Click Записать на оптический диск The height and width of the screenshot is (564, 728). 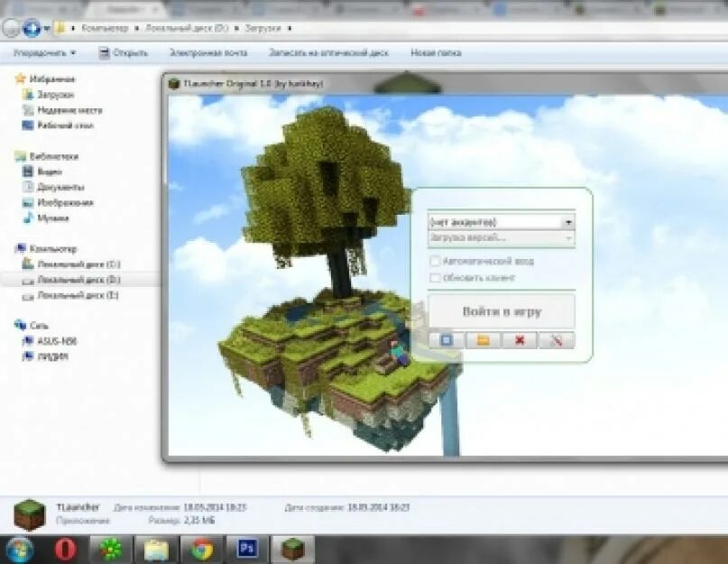328,53
